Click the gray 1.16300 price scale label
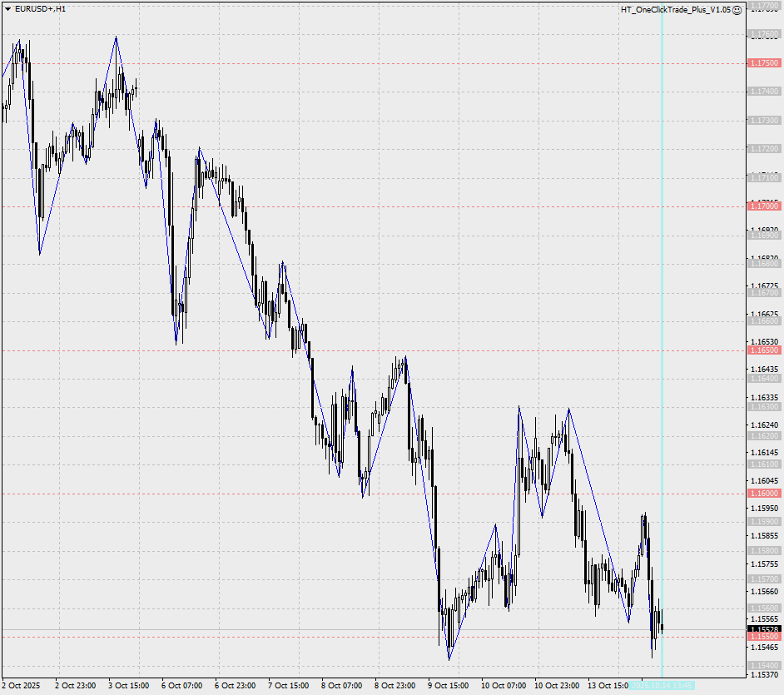 pos(764,408)
